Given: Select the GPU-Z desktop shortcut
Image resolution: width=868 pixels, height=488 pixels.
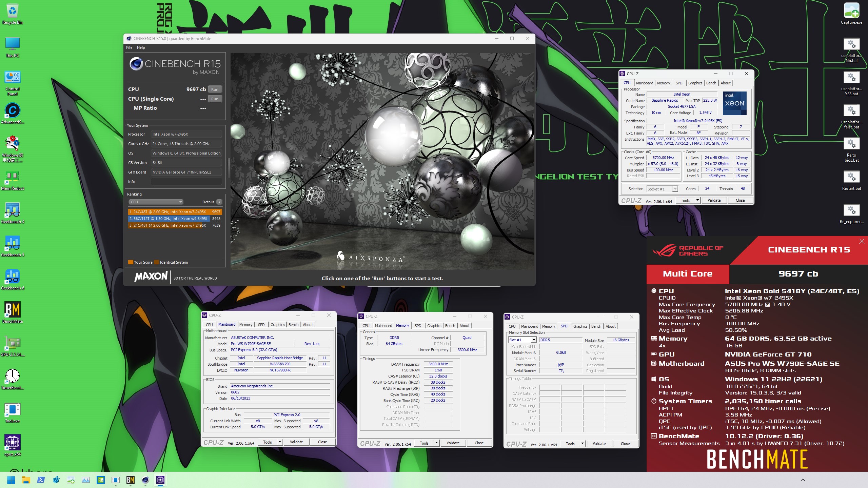Looking at the screenshot, I should (13, 346).
